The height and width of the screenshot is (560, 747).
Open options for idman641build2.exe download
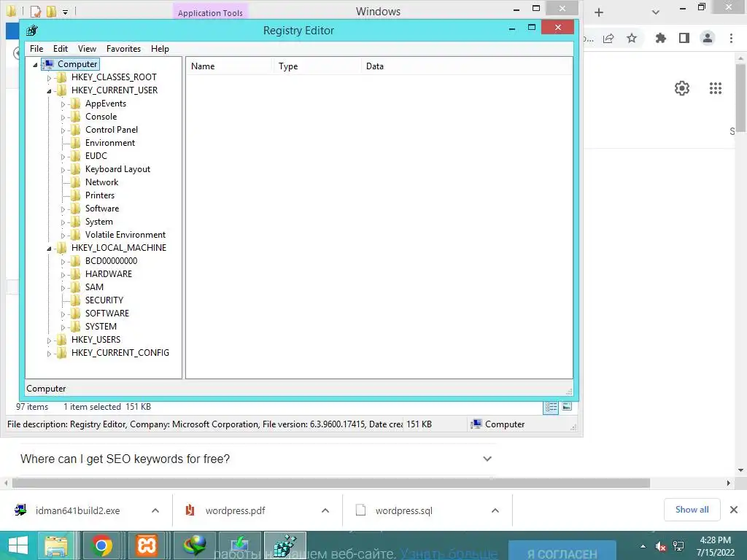coord(155,510)
